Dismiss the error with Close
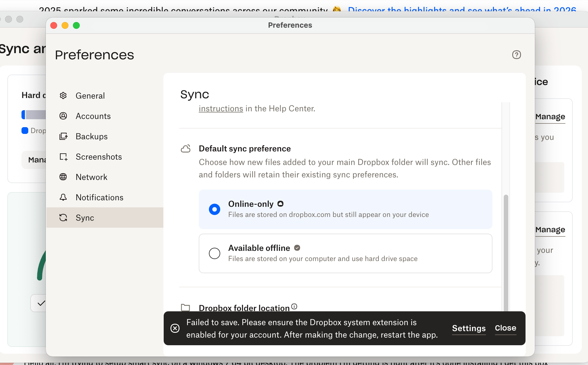Viewport: 588px width, 365px height. tap(505, 328)
